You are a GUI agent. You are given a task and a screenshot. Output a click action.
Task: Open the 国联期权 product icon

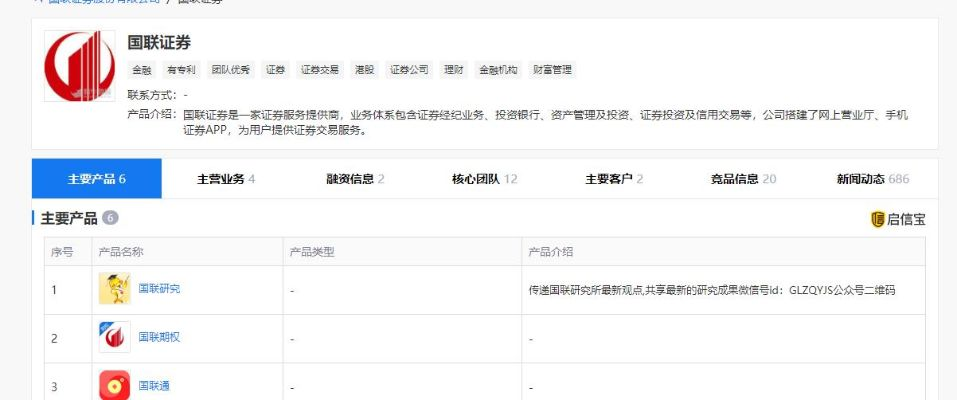[x=115, y=337]
